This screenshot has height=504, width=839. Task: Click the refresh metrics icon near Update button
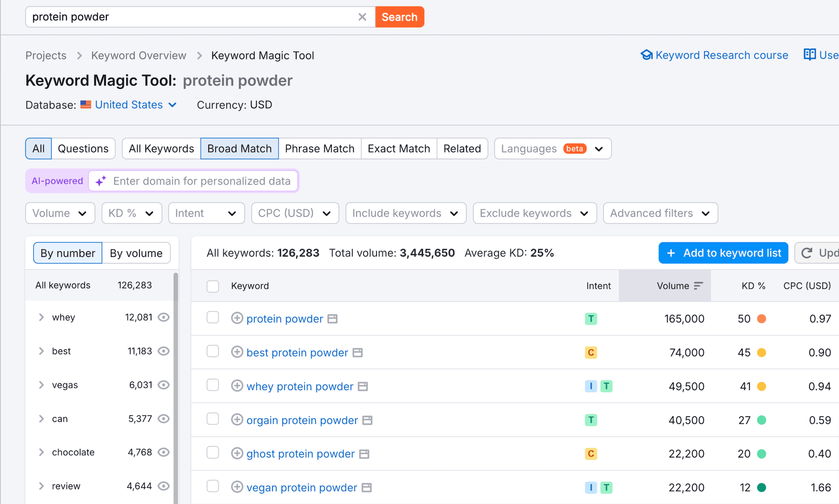tap(806, 253)
